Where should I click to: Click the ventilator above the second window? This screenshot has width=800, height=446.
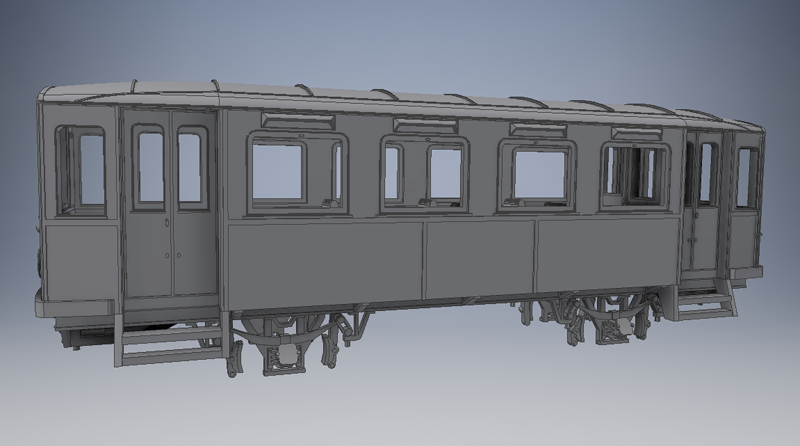pos(425,125)
